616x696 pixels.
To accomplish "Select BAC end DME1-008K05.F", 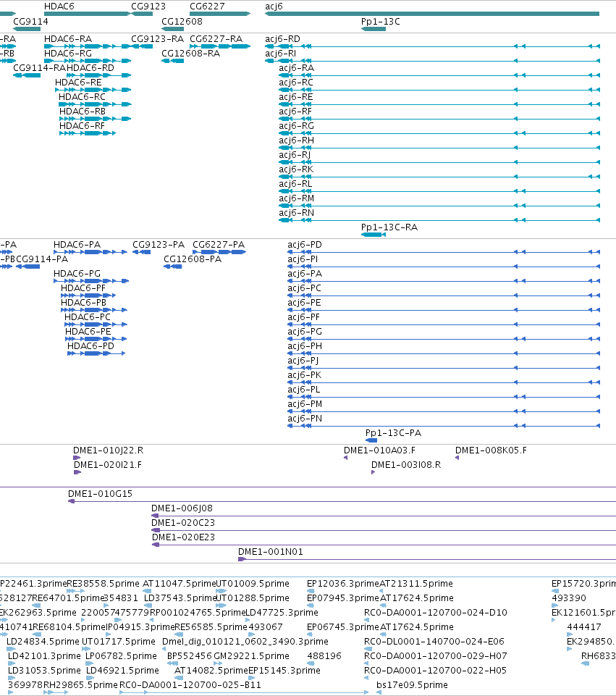I will 491,450.
